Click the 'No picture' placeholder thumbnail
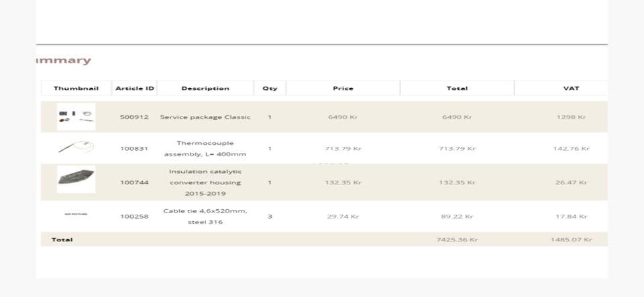644x297 pixels. tap(76, 215)
